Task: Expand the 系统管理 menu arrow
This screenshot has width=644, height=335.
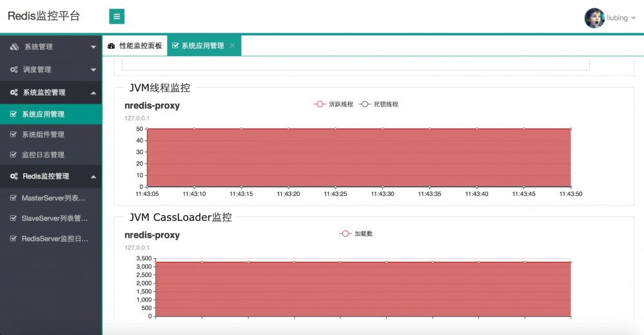Action: click(93, 47)
